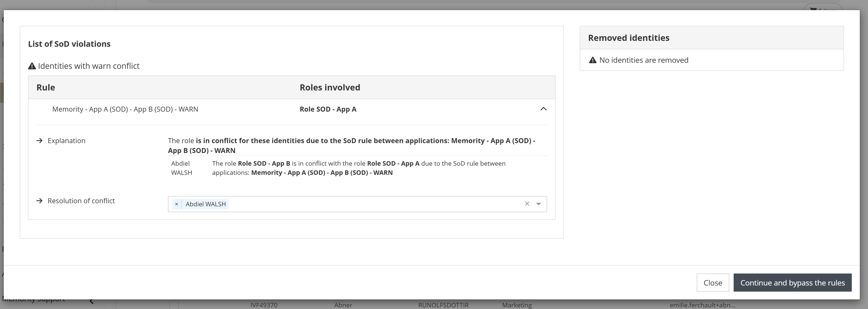Click the Abdiel WALSH chip label
868x309 pixels.
tap(205, 204)
